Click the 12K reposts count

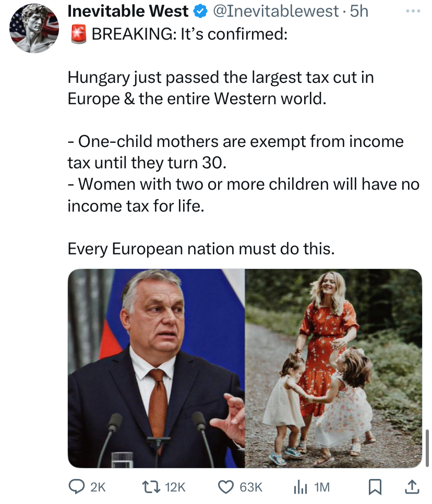pyautogui.click(x=175, y=487)
